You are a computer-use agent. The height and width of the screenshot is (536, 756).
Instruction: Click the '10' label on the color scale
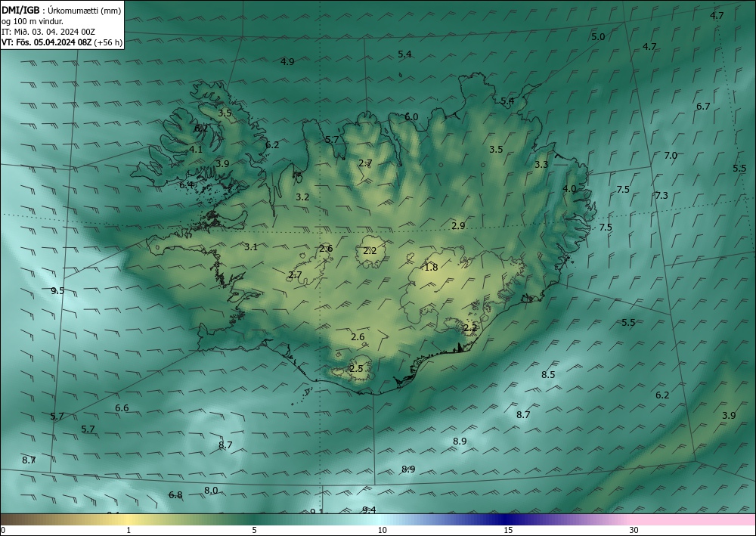tap(382, 531)
